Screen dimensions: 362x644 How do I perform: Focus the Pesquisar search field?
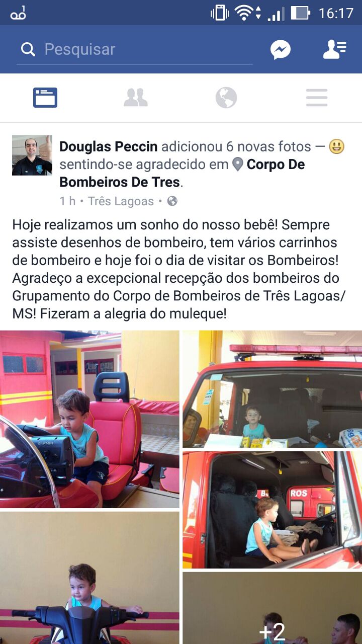click(x=135, y=50)
